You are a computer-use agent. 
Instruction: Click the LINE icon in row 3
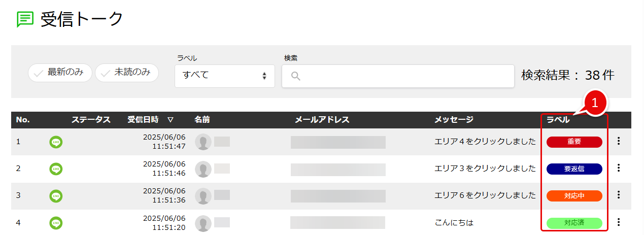[x=56, y=195]
